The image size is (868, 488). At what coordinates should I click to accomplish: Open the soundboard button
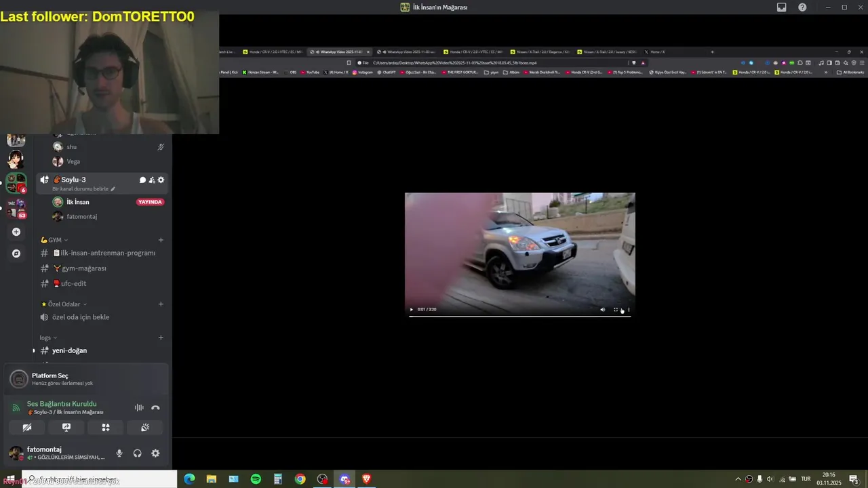coord(145,428)
